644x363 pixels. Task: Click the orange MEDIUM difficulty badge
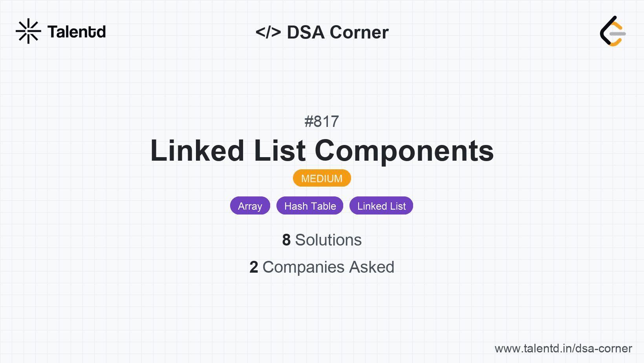322,178
